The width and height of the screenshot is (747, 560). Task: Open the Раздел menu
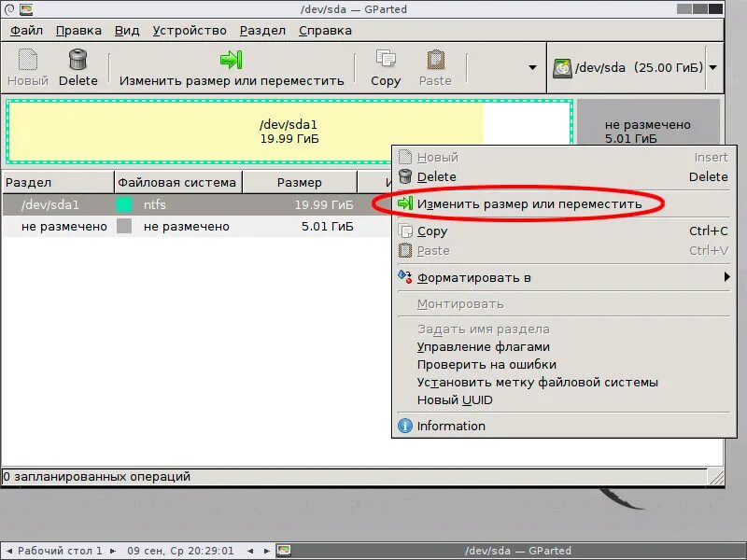point(262,30)
